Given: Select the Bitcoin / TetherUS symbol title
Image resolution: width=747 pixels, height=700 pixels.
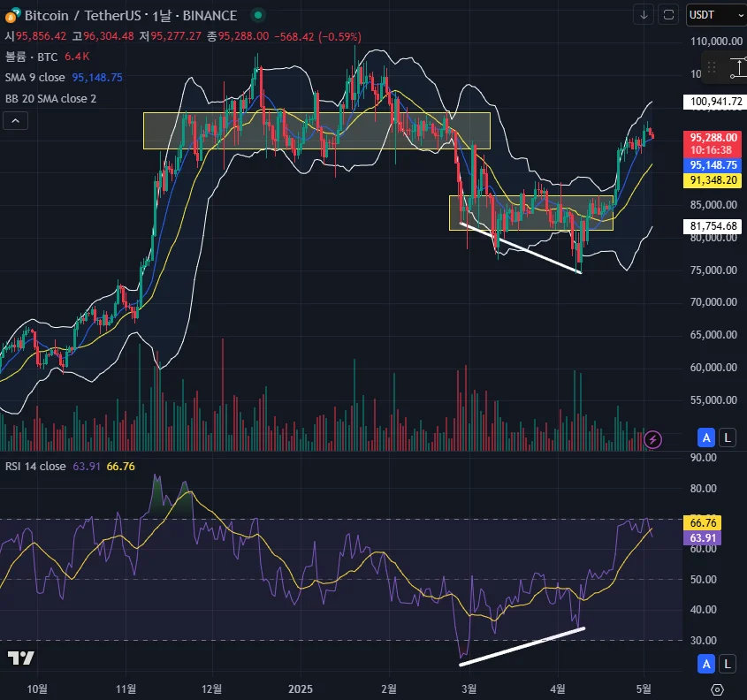Looking at the screenshot, I should click(x=83, y=16).
